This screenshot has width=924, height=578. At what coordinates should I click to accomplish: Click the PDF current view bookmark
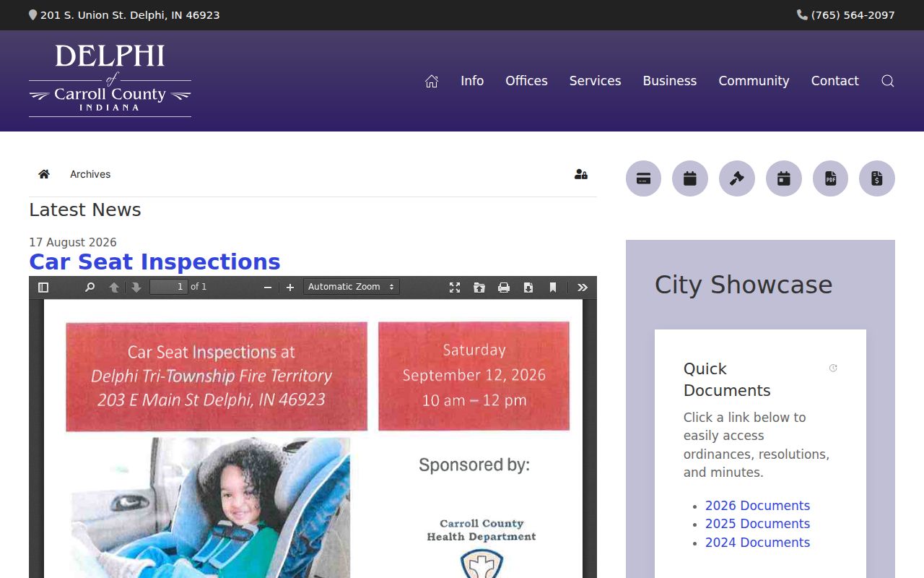553,288
